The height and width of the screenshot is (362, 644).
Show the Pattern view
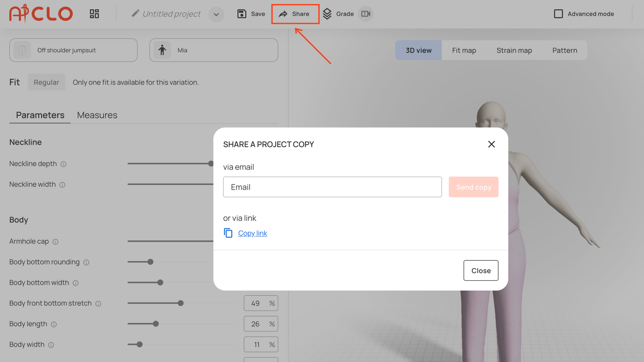pos(565,50)
